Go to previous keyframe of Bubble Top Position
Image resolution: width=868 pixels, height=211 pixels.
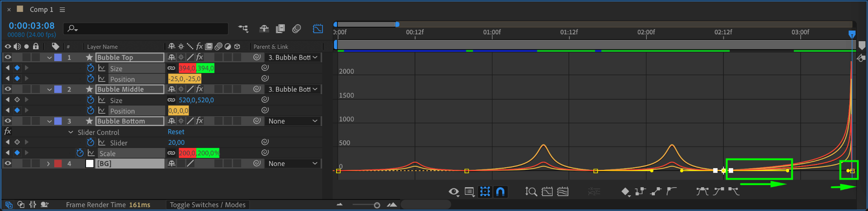pos(8,79)
